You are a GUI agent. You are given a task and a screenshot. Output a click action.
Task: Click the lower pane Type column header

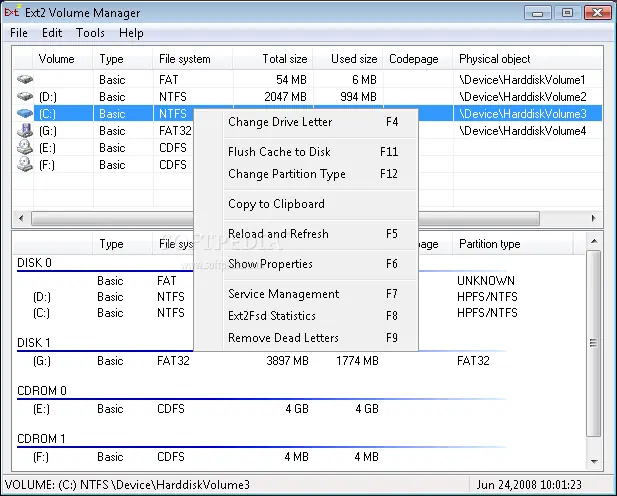[x=123, y=244]
